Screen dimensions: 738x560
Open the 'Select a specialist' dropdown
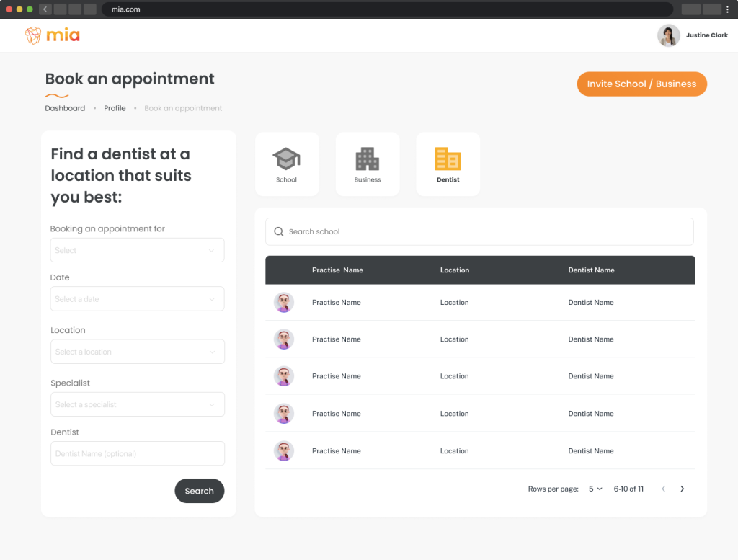tap(137, 404)
